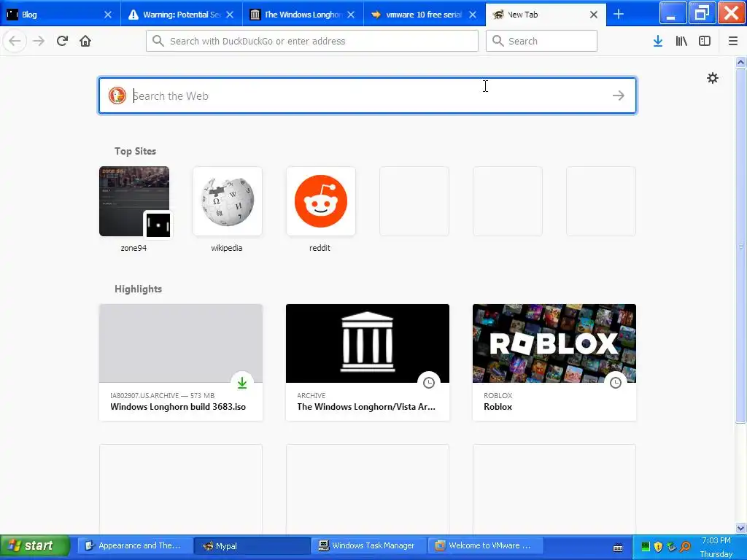Viewport: 747px width, 560px height.
Task: Close the Blog tab
Action: pyautogui.click(x=108, y=15)
